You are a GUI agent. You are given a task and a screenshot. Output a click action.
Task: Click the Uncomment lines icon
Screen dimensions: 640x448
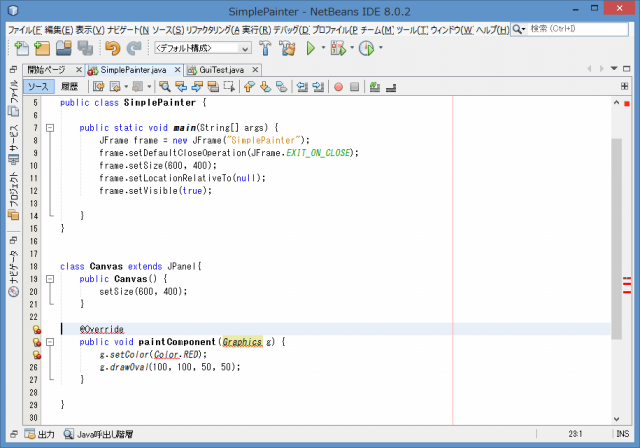pyautogui.click(x=391, y=87)
